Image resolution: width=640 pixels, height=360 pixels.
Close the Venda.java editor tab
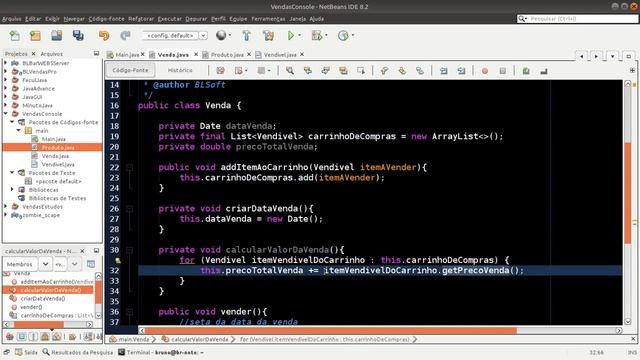(196, 54)
